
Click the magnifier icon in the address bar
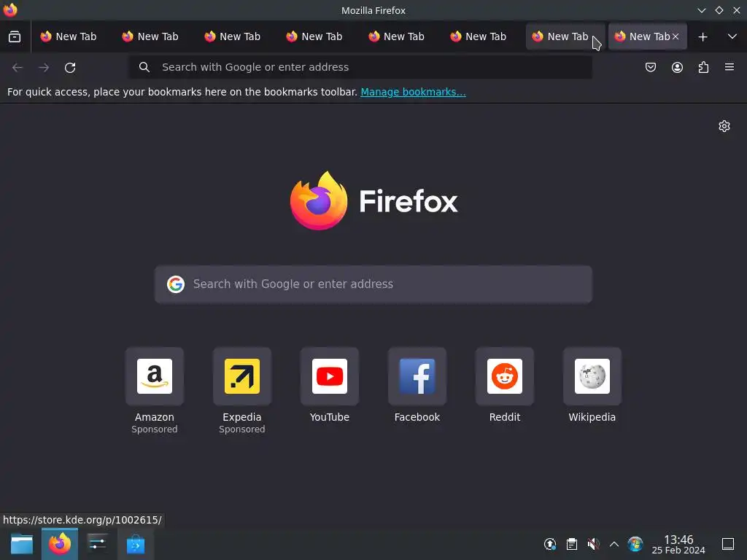(144, 67)
